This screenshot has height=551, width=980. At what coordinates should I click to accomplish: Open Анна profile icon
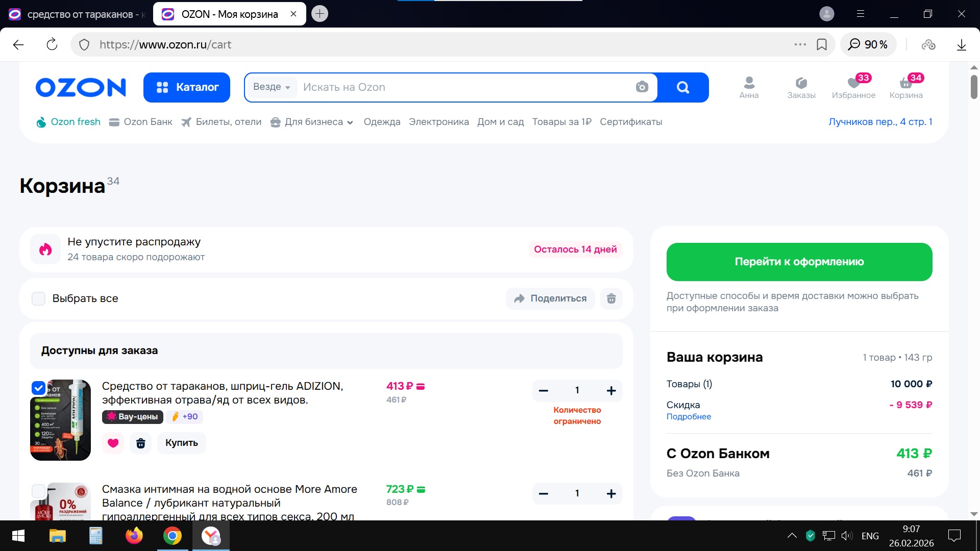pos(749,83)
